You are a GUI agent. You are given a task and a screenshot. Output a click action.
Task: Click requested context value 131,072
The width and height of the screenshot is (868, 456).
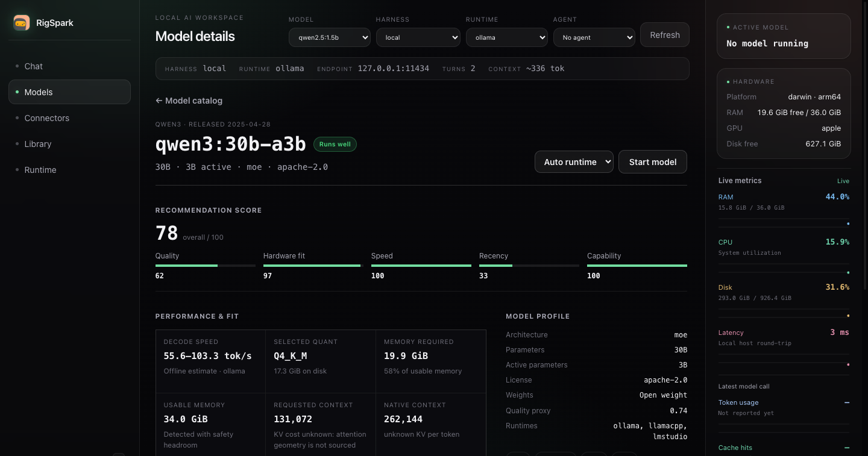coord(293,419)
